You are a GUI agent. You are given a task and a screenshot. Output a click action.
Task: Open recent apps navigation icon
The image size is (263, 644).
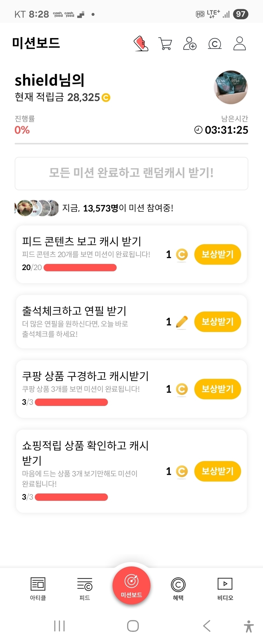click(x=60, y=626)
